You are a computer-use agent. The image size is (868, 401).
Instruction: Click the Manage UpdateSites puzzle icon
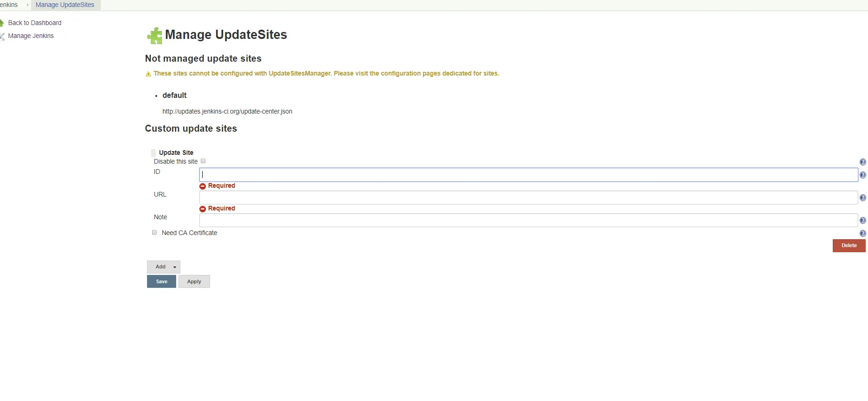(154, 36)
